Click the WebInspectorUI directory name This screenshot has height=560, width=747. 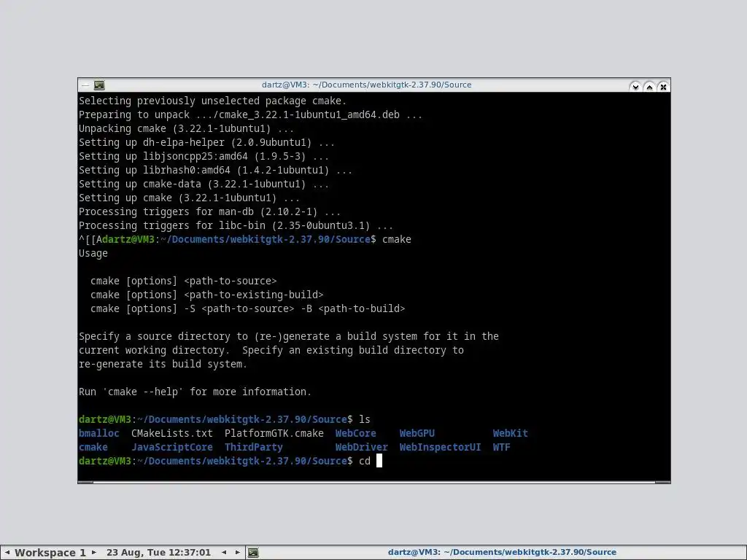440,447
